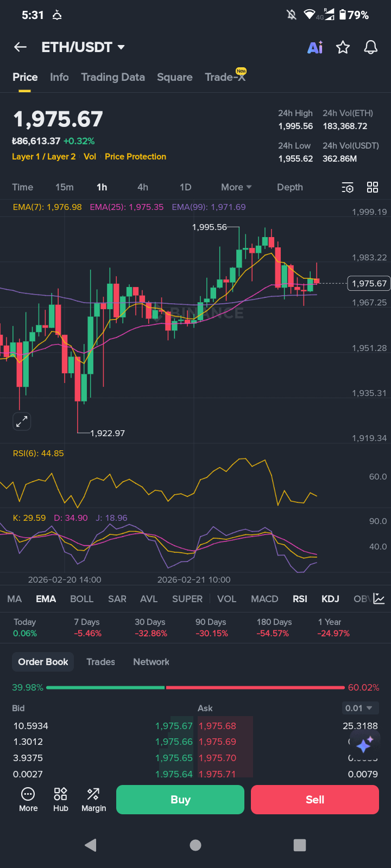The height and width of the screenshot is (868, 391).
Task: Select ask price 1,975.70
Action: pyautogui.click(x=218, y=758)
